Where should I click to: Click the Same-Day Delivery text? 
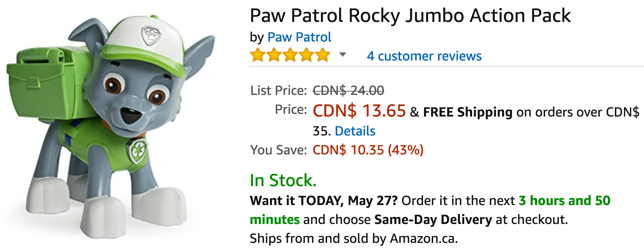point(433,220)
